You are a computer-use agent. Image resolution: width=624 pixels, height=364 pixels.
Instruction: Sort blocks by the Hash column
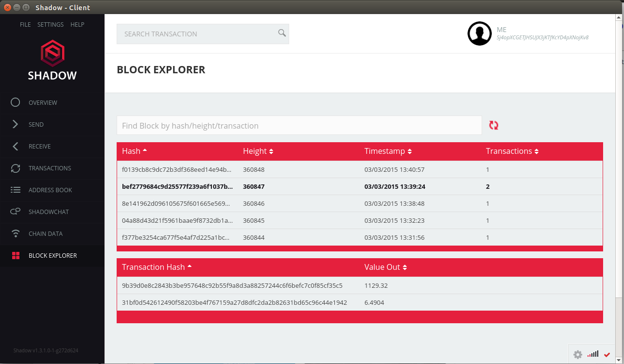pos(135,151)
